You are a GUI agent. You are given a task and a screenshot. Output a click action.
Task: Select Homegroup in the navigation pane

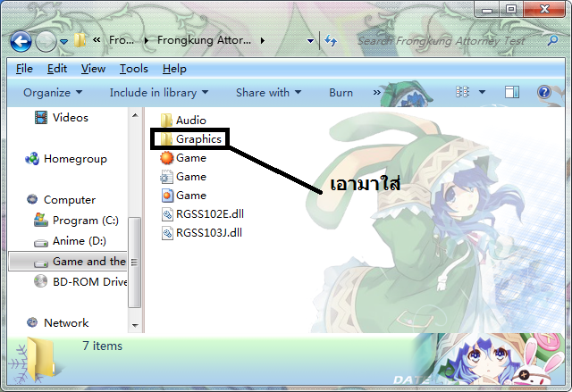click(x=75, y=159)
